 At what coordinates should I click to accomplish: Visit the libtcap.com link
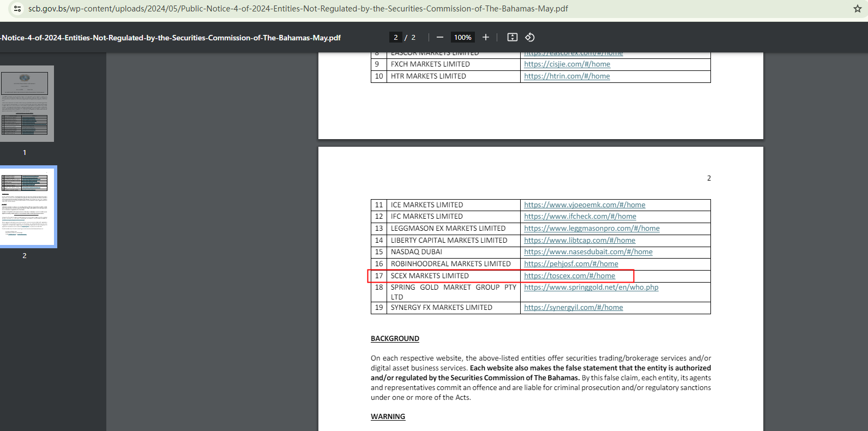(579, 241)
